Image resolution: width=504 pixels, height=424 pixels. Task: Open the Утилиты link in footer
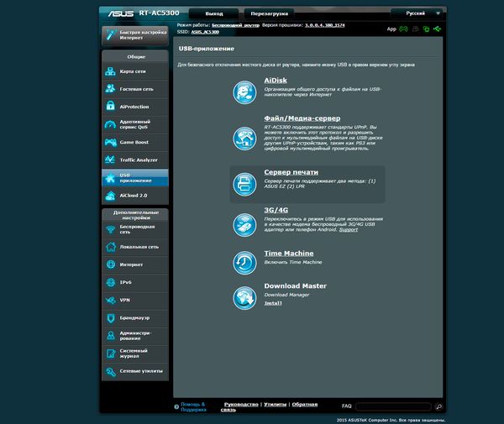pos(276,405)
